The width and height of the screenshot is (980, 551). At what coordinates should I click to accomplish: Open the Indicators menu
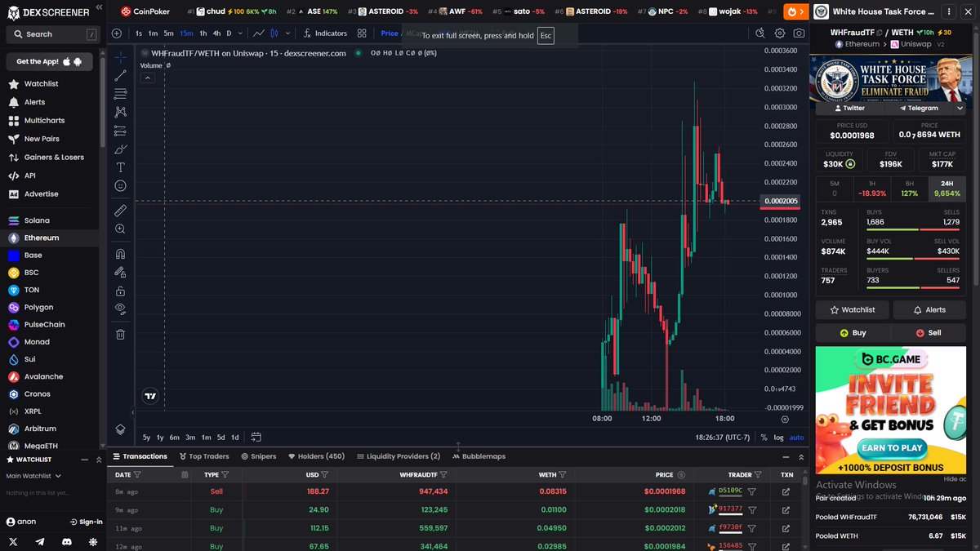click(x=324, y=33)
